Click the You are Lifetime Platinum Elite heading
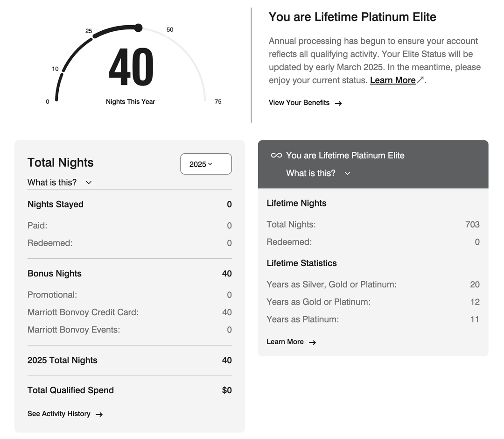Viewport: 504px width, 439px height. [352, 17]
